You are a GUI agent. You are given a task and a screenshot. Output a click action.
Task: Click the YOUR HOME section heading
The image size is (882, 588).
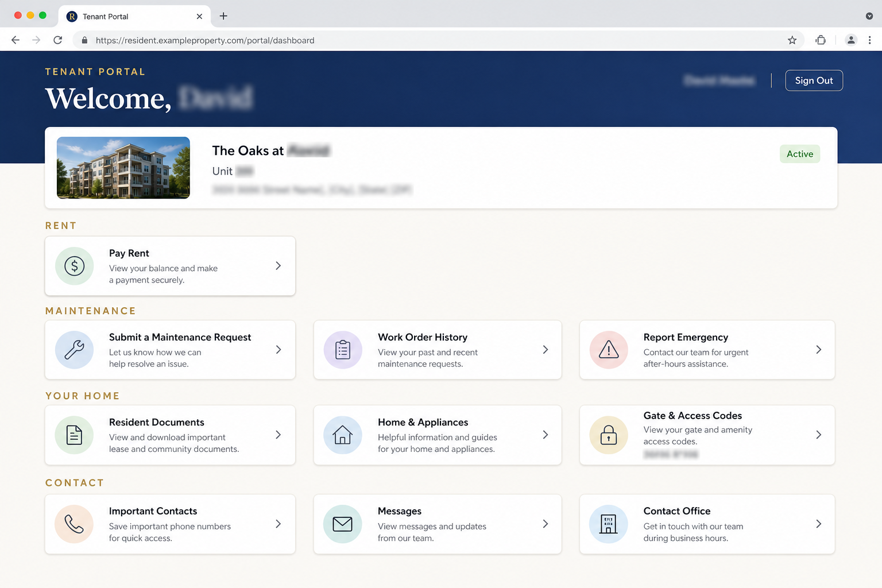[83, 396]
